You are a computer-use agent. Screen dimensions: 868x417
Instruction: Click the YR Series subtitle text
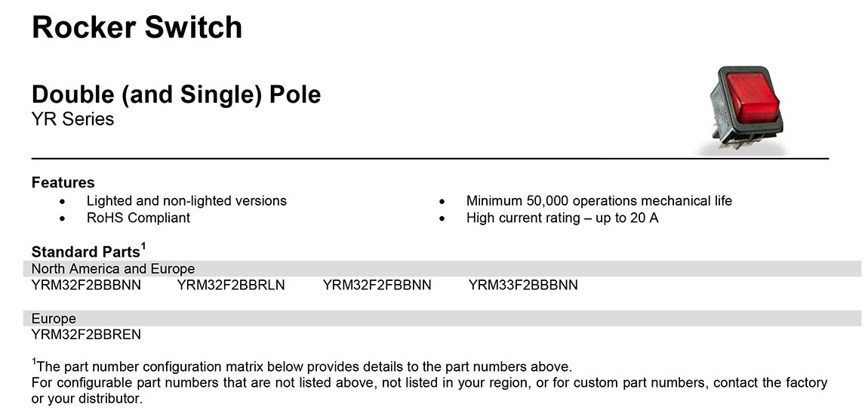tap(72, 119)
